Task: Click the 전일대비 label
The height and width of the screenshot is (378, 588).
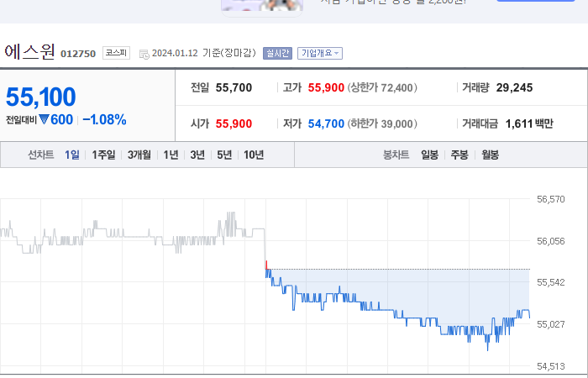Action: [x=21, y=120]
